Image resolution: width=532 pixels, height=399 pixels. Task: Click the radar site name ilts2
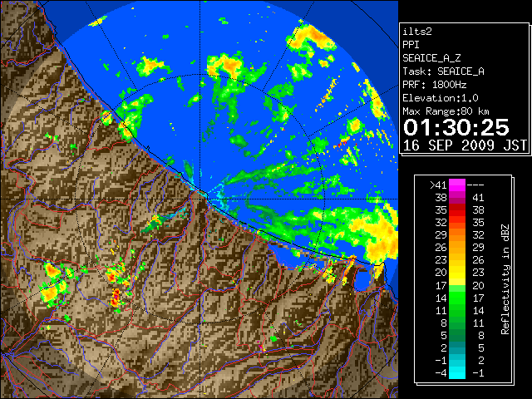coord(417,32)
